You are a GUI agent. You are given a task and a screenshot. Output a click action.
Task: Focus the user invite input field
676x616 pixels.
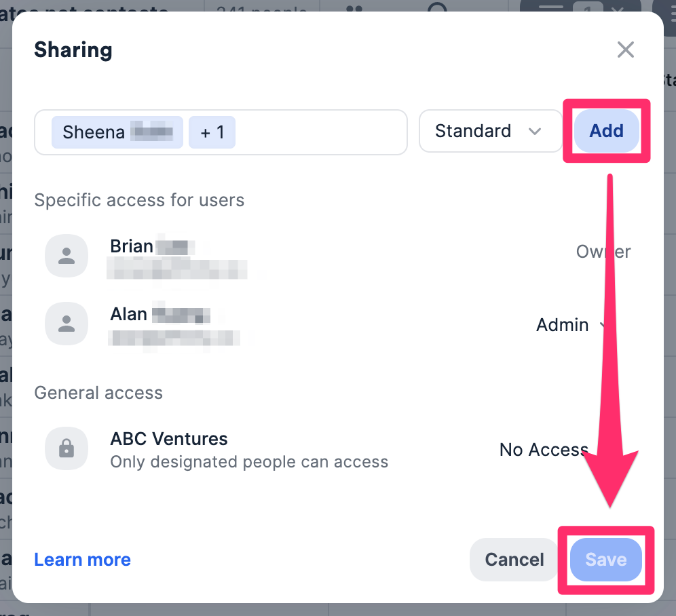319,132
